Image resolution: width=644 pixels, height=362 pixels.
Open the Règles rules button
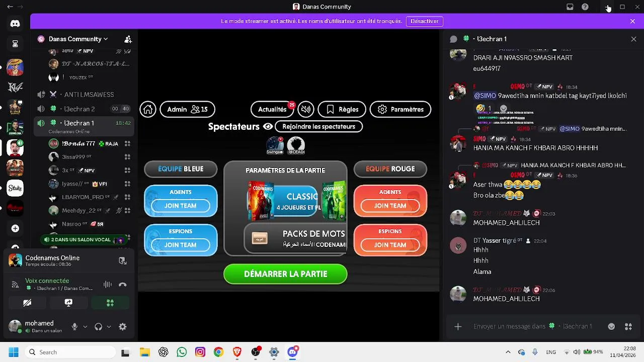pos(342,109)
